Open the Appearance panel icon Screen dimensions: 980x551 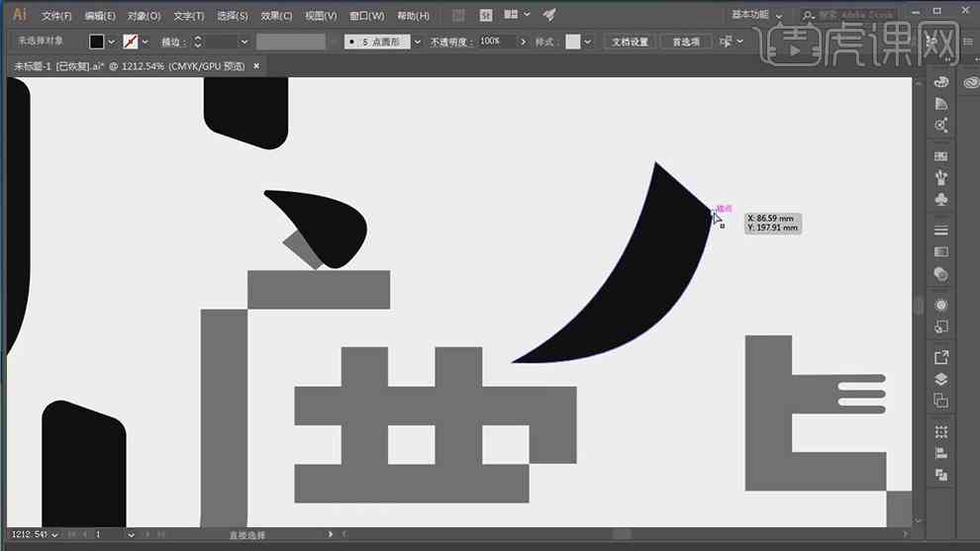[x=940, y=305]
